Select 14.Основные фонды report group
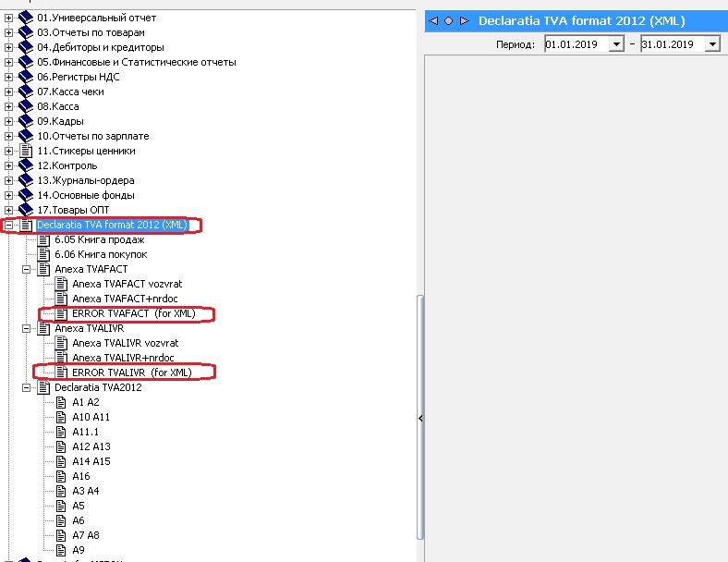 86,195
